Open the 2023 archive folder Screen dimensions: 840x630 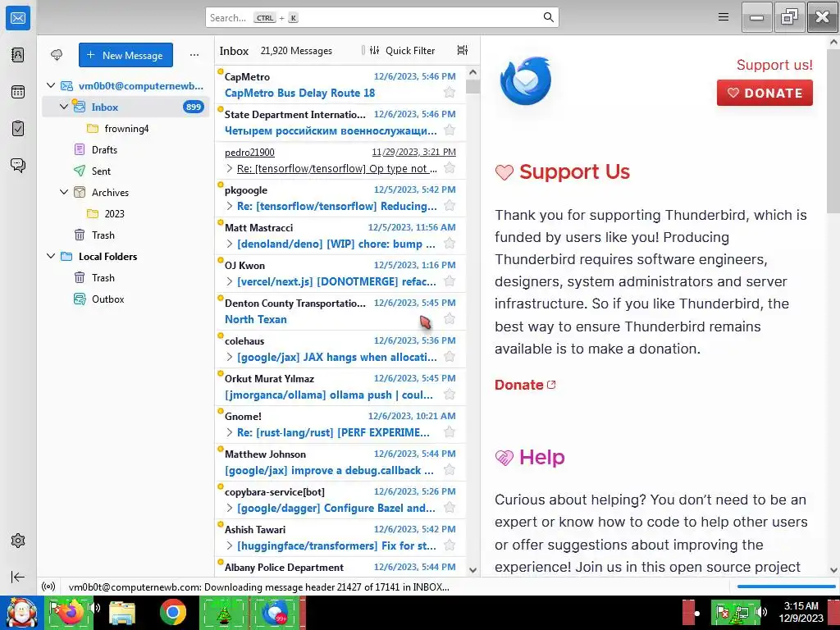[x=126, y=214]
